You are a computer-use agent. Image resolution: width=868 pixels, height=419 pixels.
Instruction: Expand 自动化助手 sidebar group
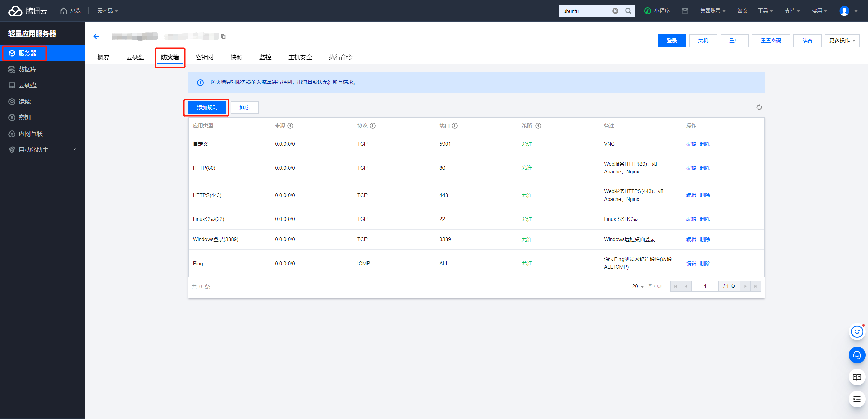click(42, 150)
